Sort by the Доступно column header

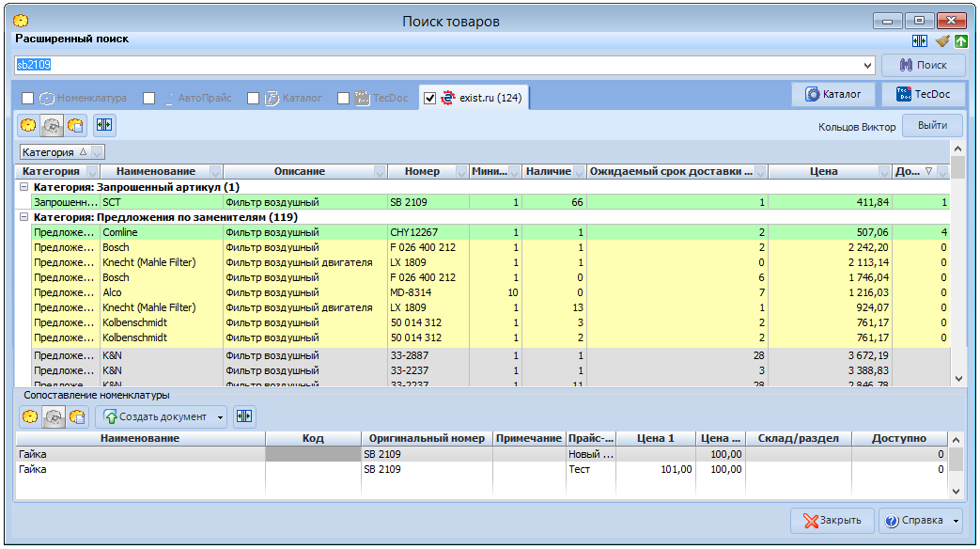(x=899, y=438)
